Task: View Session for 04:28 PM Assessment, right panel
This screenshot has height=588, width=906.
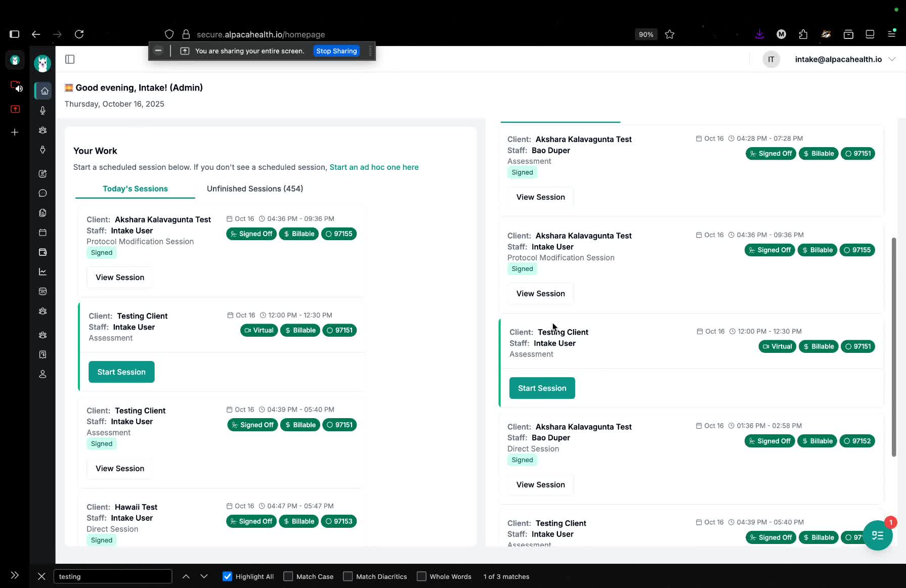Action: (541, 197)
